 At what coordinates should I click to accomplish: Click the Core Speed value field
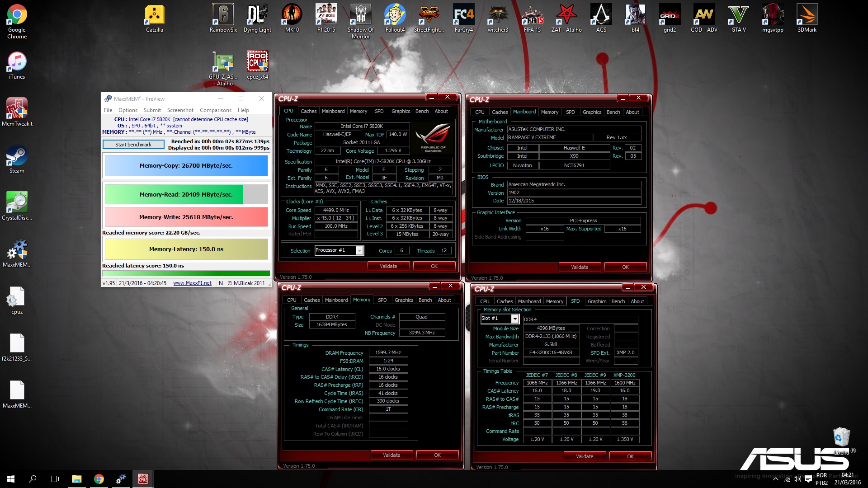336,210
